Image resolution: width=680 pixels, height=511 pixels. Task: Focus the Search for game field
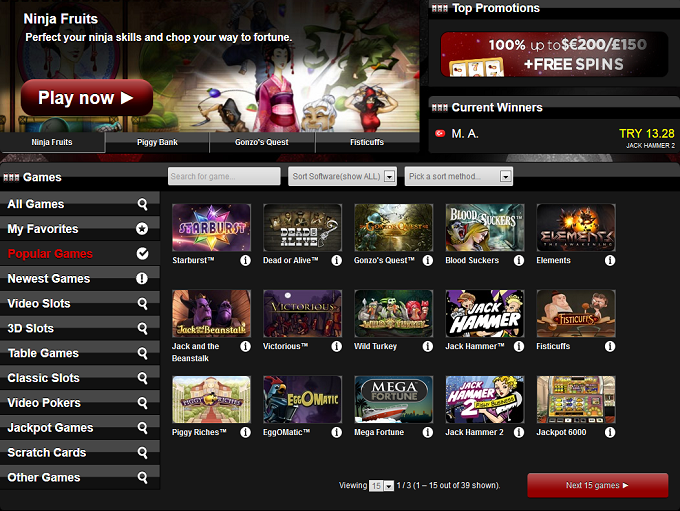click(x=224, y=177)
